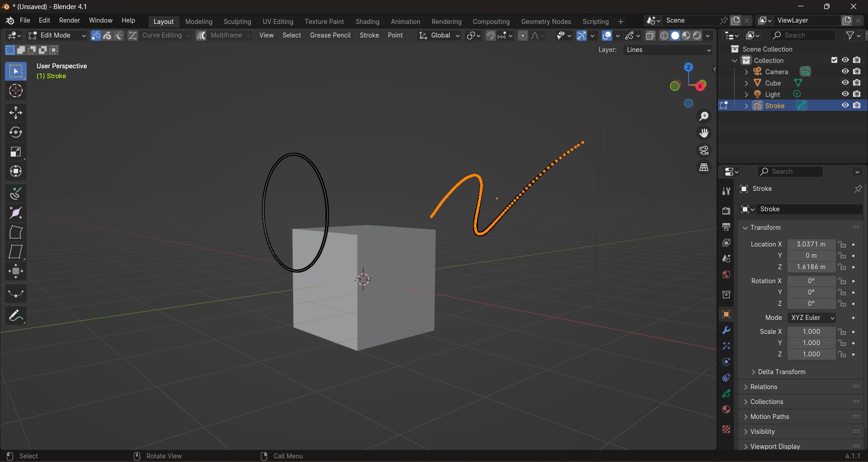This screenshot has width=868, height=462.
Task: Open the Render properties tab
Action: coord(726,211)
